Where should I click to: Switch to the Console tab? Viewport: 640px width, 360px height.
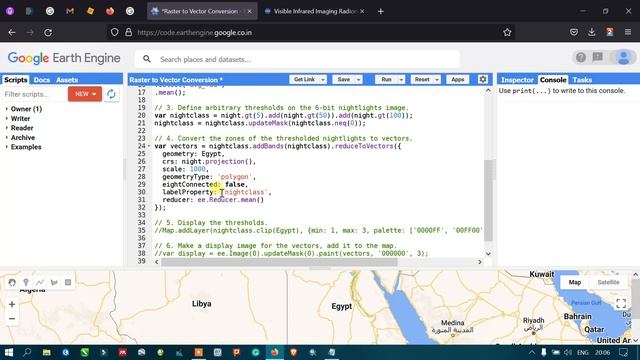coord(553,80)
